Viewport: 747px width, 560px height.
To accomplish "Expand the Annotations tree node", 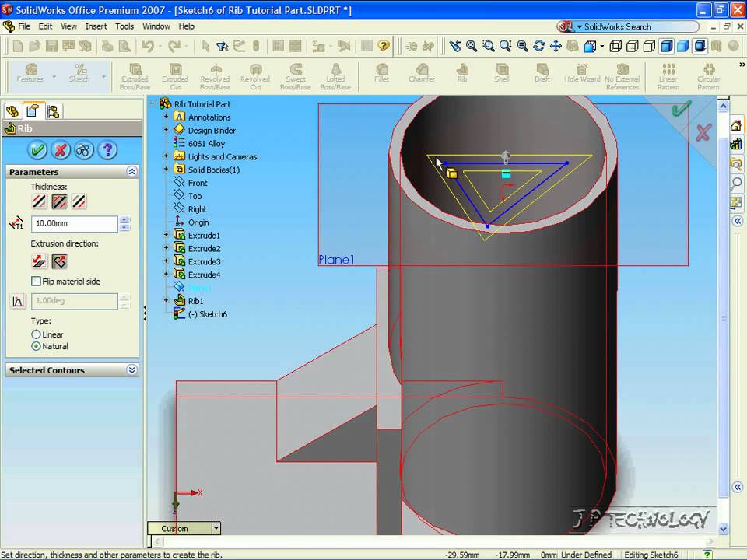I will pos(166,117).
